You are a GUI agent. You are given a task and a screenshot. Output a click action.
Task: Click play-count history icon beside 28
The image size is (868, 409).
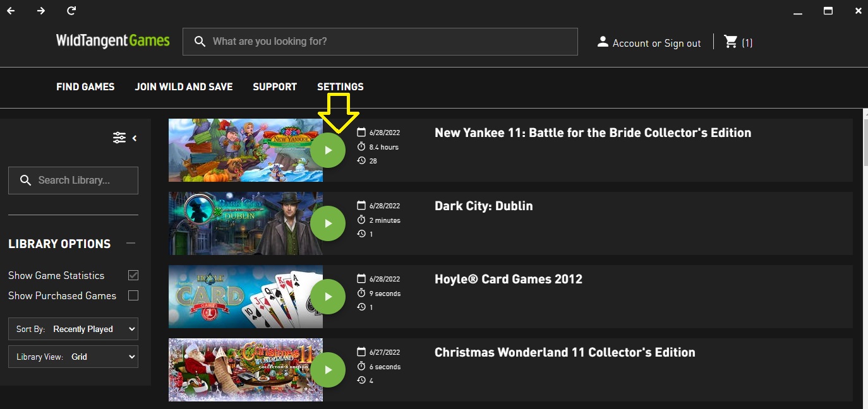[x=361, y=161]
